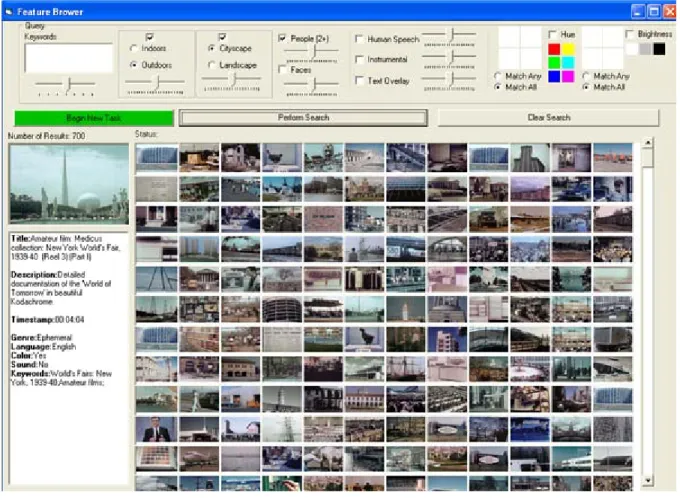Uncheck the People (2+) checkbox
680x501 pixels.
tap(282, 38)
